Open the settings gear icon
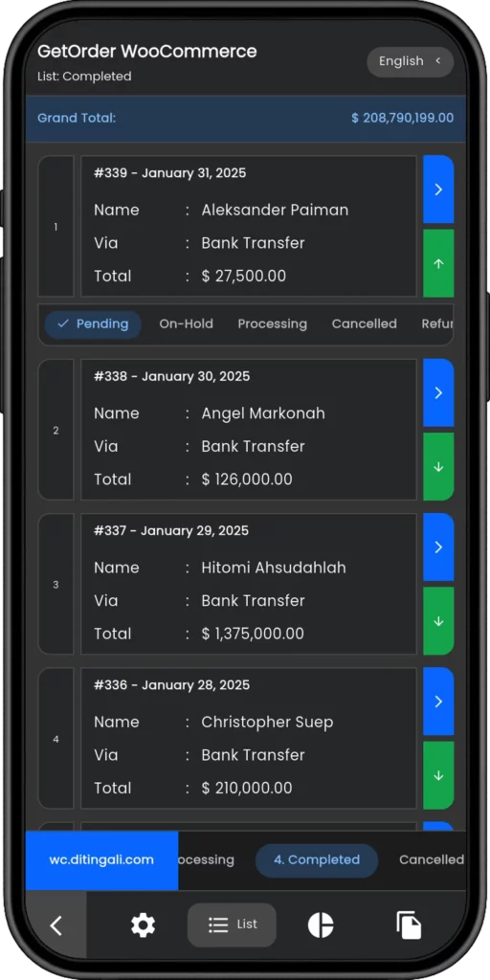 143,925
